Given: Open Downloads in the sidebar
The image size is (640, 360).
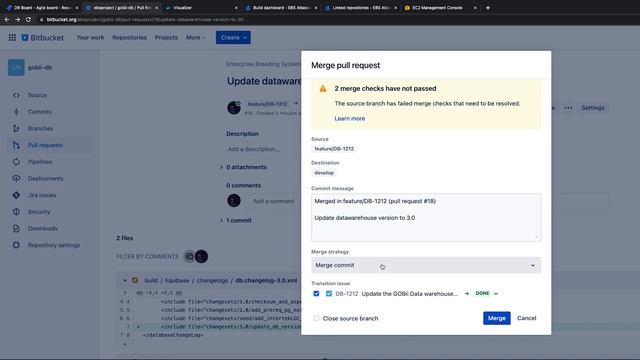Looking at the screenshot, I should coord(42,229).
